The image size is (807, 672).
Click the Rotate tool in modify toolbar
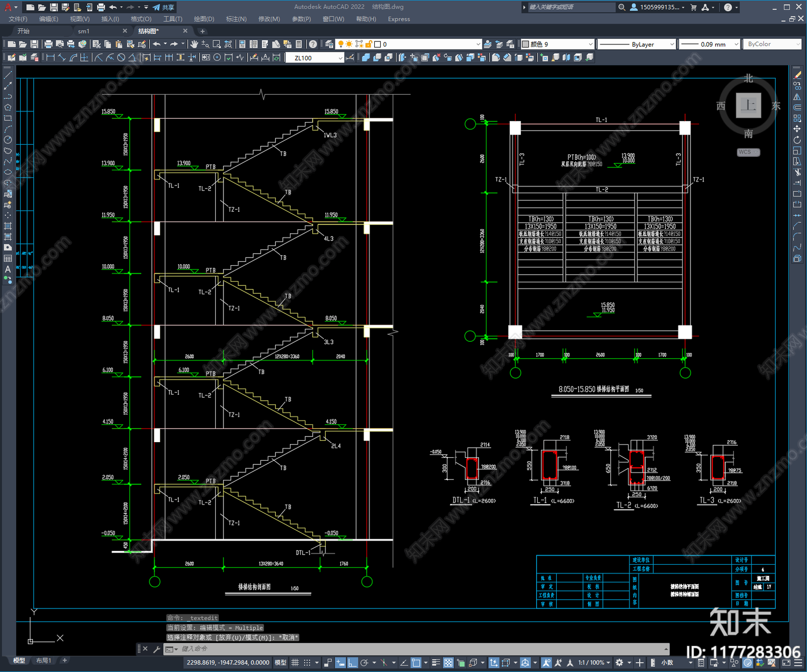797,140
